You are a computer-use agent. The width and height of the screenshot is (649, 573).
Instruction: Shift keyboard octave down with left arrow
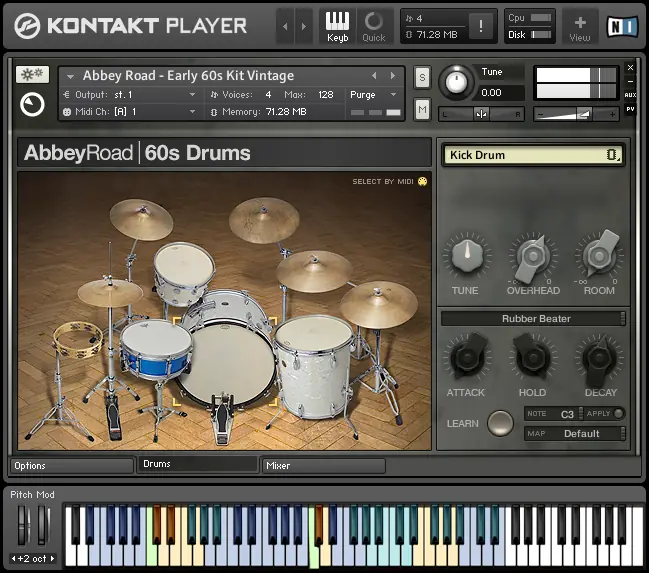pos(14,559)
